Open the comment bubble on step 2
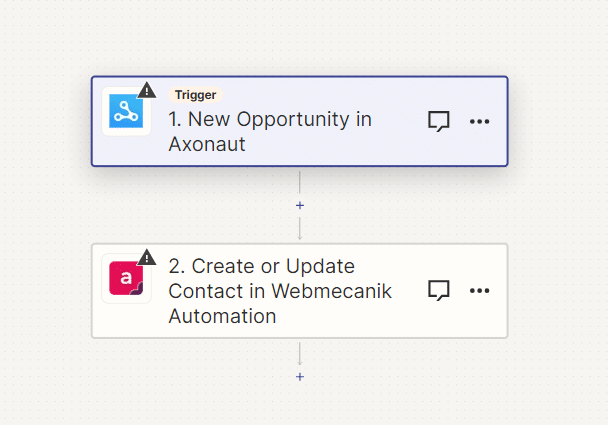This screenshot has width=608, height=425. (x=438, y=290)
